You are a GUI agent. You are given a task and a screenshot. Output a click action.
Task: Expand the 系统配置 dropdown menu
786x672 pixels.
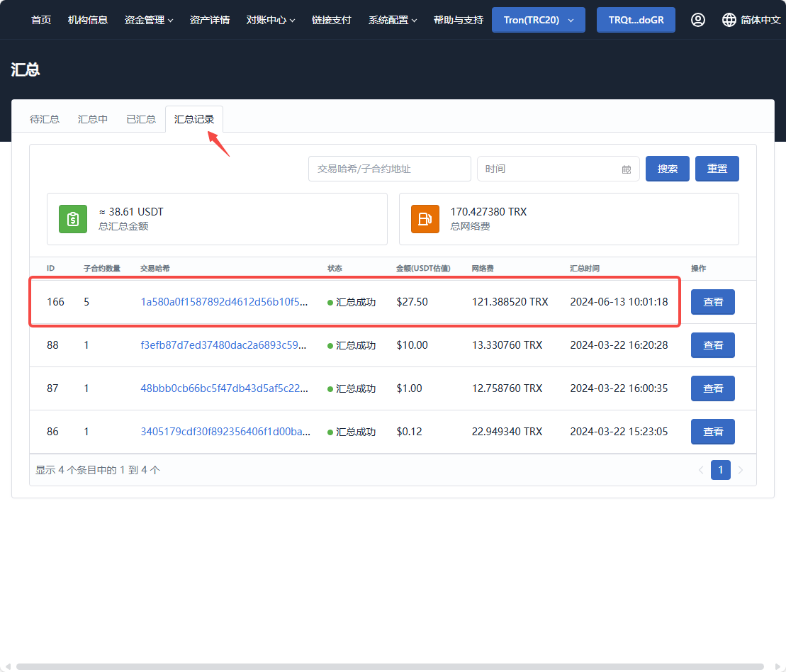pos(393,20)
